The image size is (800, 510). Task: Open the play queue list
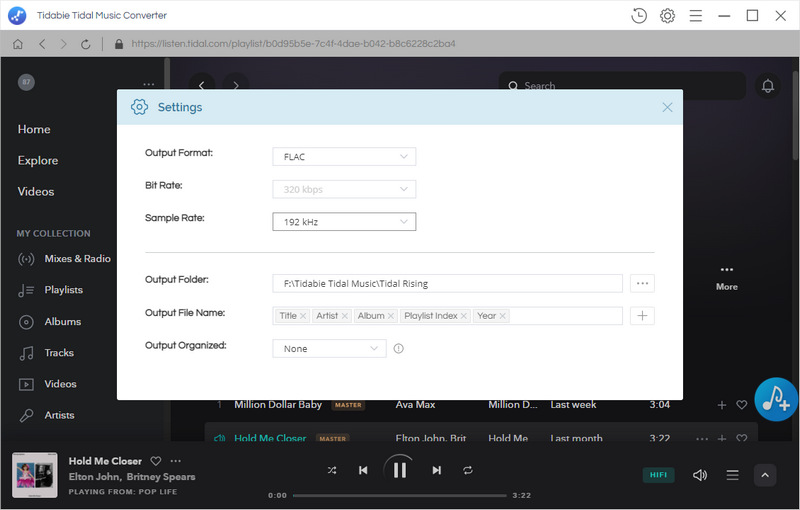[732, 475]
